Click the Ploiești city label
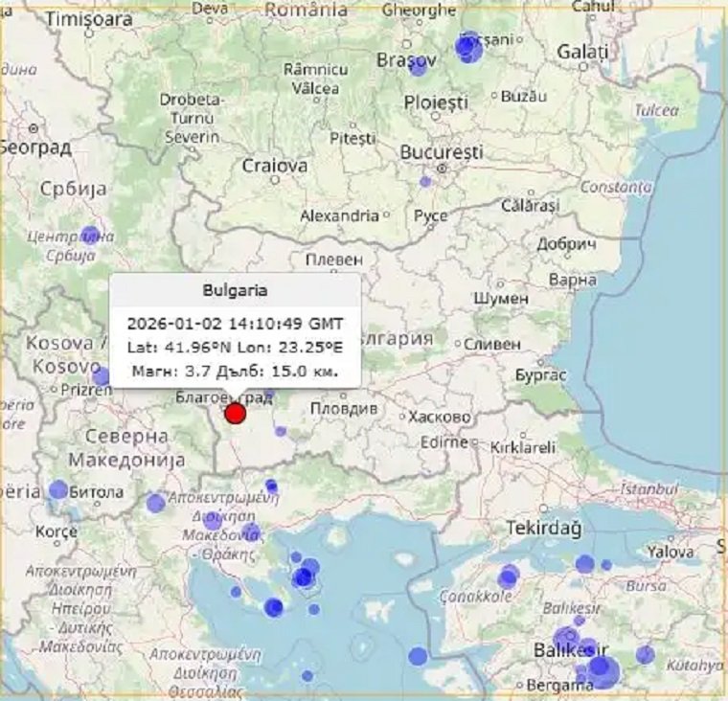The image size is (728, 701). 436,102
